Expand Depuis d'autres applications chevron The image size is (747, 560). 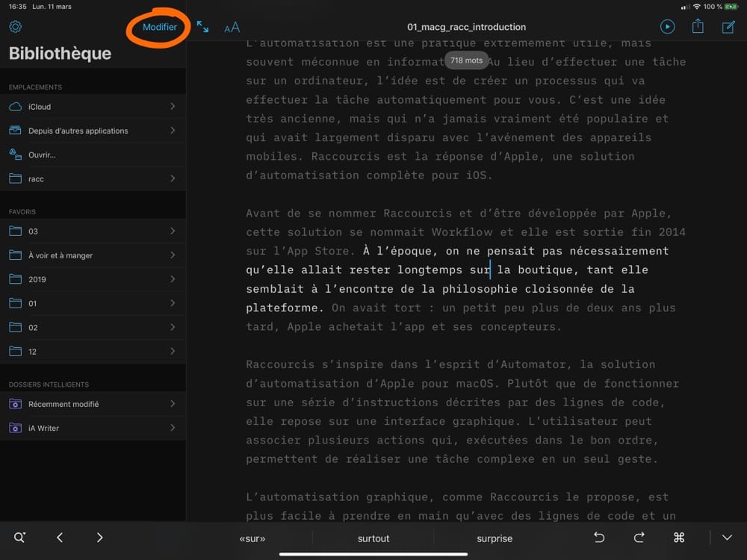tap(173, 130)
